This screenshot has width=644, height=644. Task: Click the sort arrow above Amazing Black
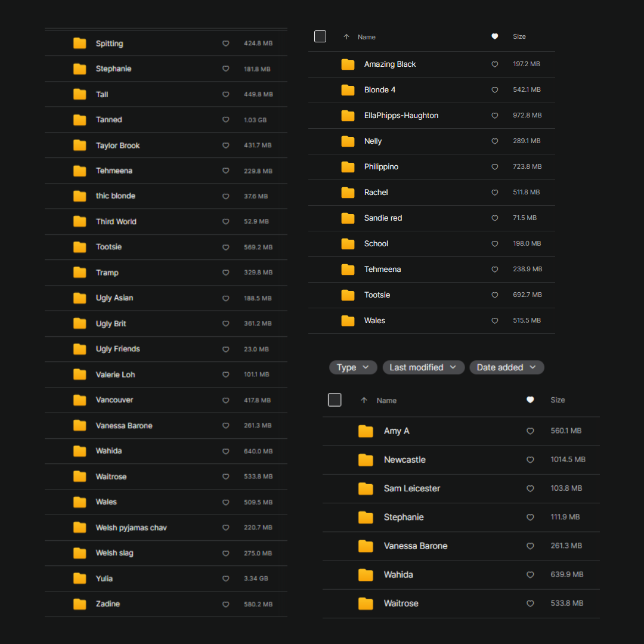coord(346,37)
